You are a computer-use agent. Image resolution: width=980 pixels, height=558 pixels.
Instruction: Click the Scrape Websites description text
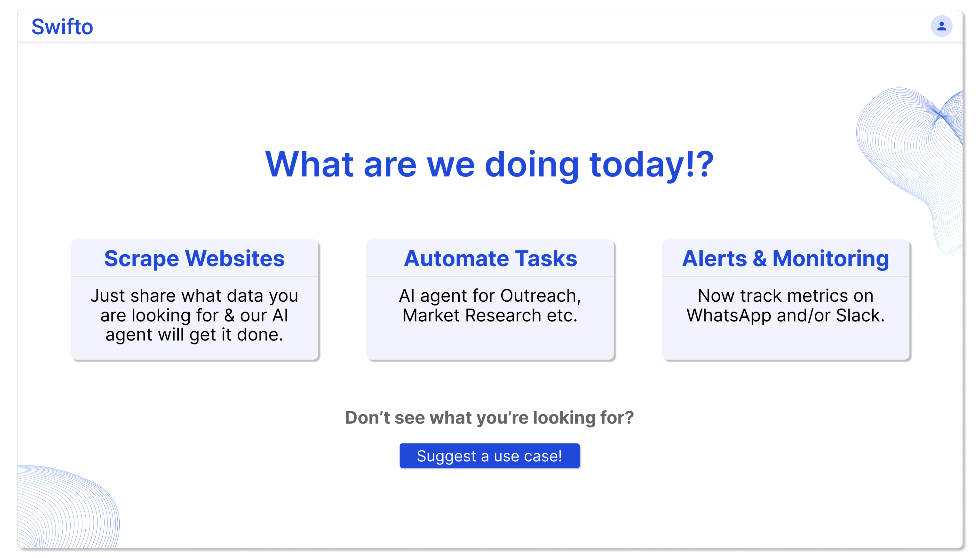coord(195,315)
